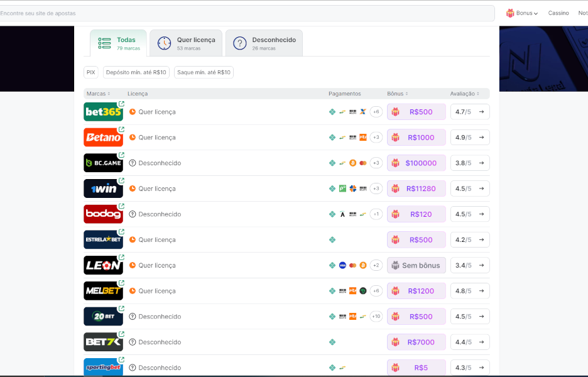
Task: Claim BC.GAME $100000 bonus
Action: [416, 163]
